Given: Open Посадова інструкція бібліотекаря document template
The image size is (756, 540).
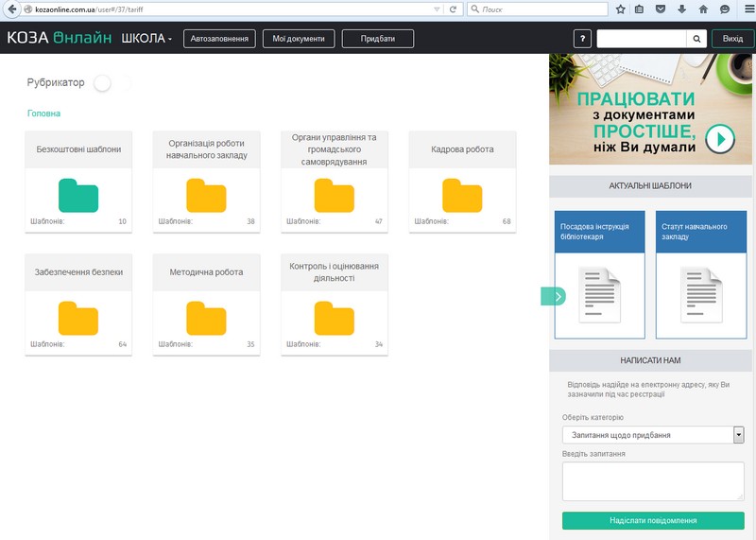Looking at the screenshot, I should pos(600,274).
